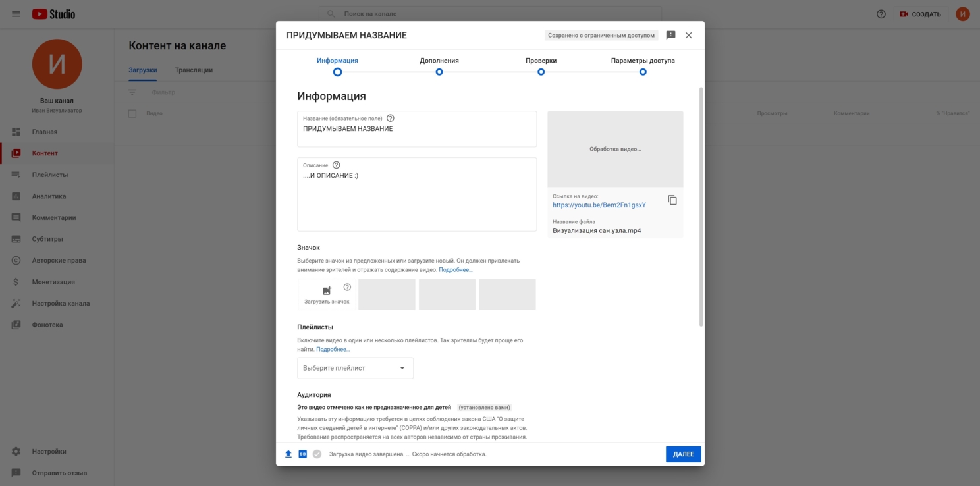Click the % "Нравится" column header
This screenshot has height=486, width=980.
pyautogui.click(x=953, y=113)
